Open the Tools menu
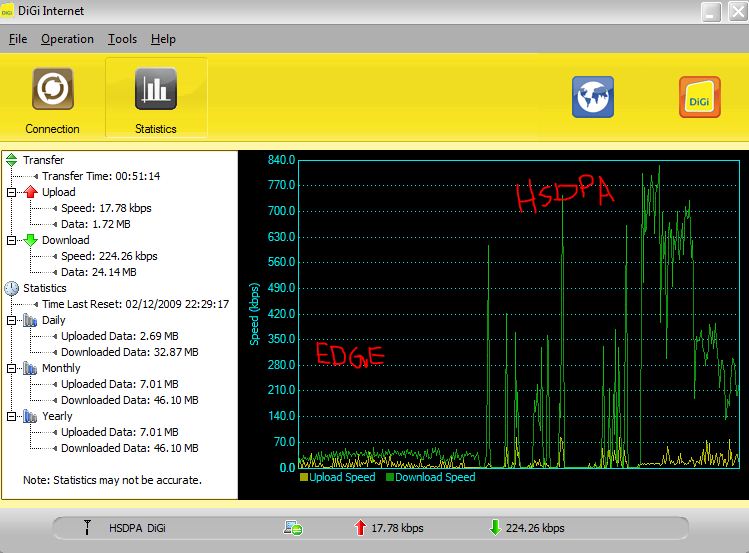 pos(122,39)
